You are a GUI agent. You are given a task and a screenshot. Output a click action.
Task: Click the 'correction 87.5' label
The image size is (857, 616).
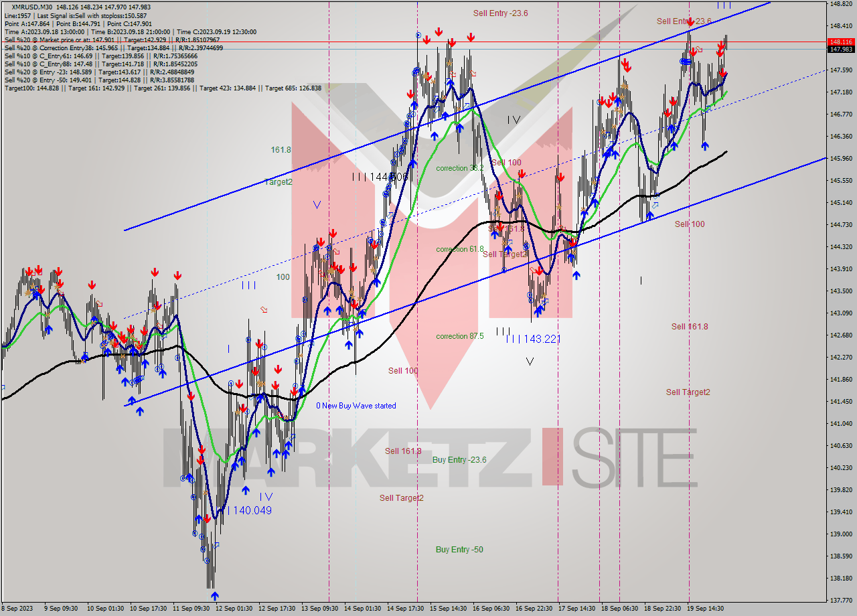pyautogui.click(x=460, y=336)
